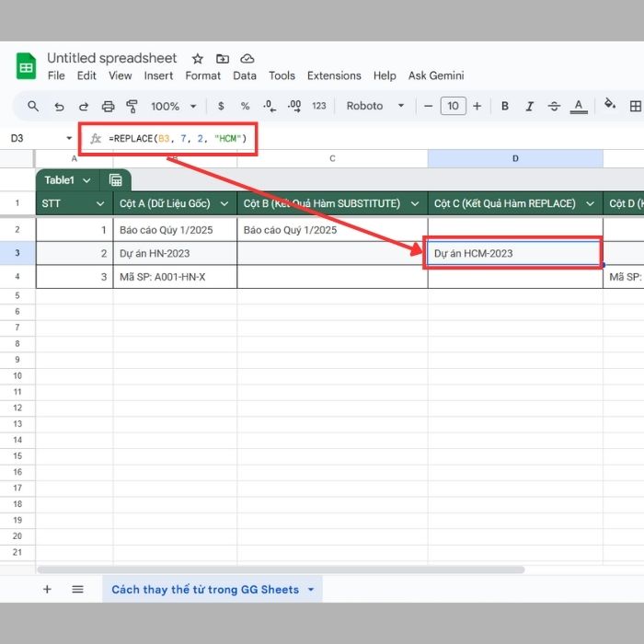This screenshot has height=644, width=644.
Task: Select row 10 header
Action: point(17,375)
